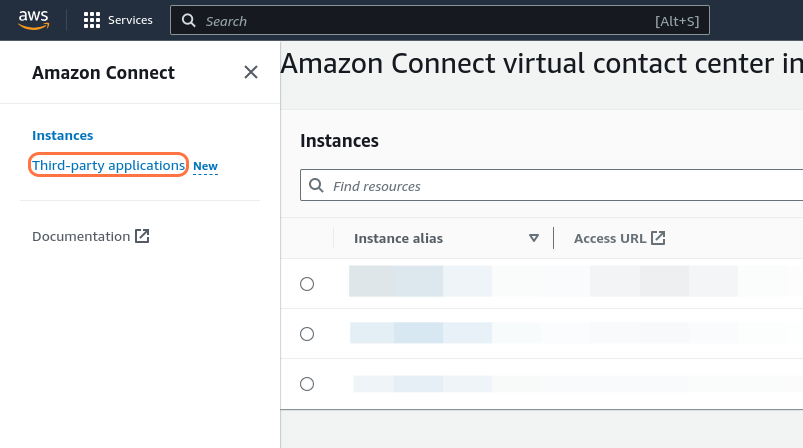803x448 pixels.
Task: Close the Amazon Connect sidebar panel
Action: (251, 72)
